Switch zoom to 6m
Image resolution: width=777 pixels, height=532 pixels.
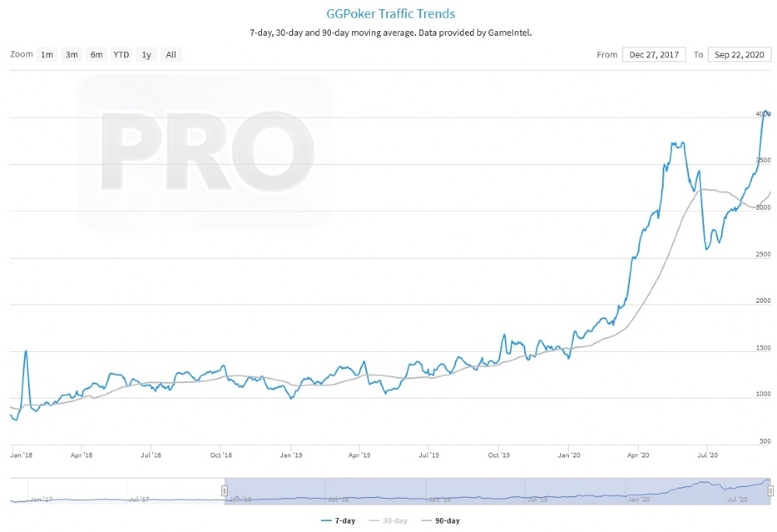[x=96, y=54]
